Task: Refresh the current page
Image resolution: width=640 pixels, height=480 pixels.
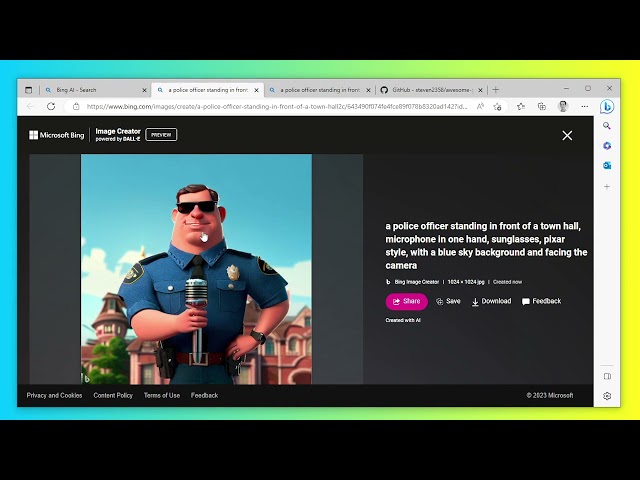Action: point(51,107)
